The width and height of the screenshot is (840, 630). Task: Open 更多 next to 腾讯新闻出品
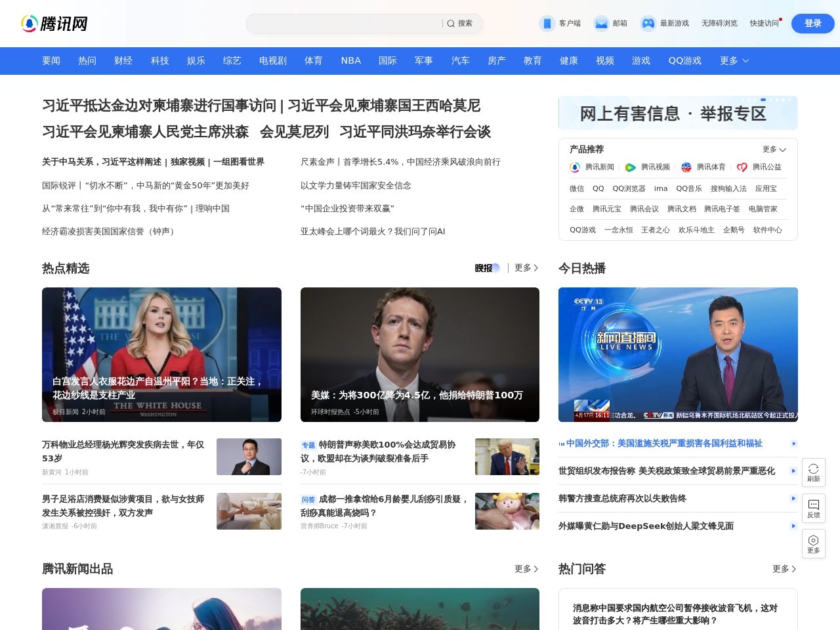(526, 569)
